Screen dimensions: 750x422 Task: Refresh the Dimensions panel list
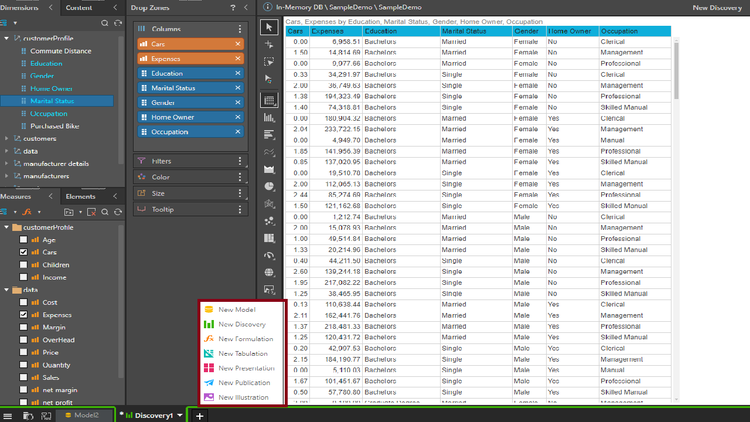(x=118, y=23)
